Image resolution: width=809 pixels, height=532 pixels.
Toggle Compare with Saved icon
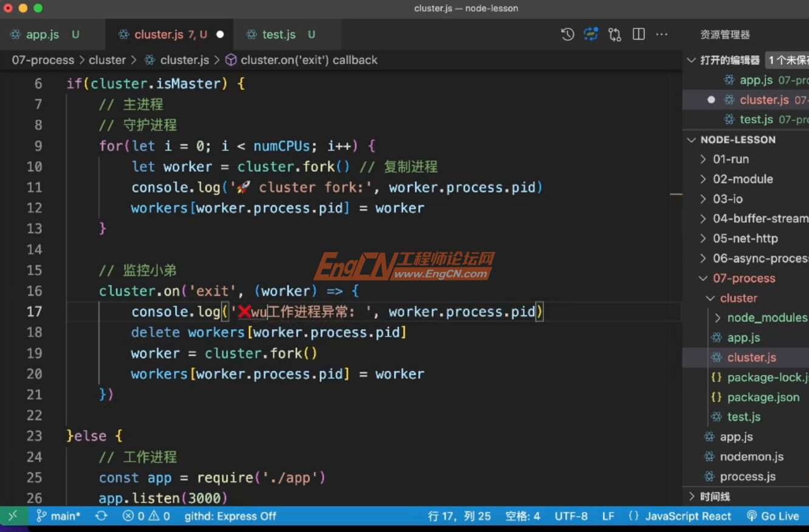[614, 35]
